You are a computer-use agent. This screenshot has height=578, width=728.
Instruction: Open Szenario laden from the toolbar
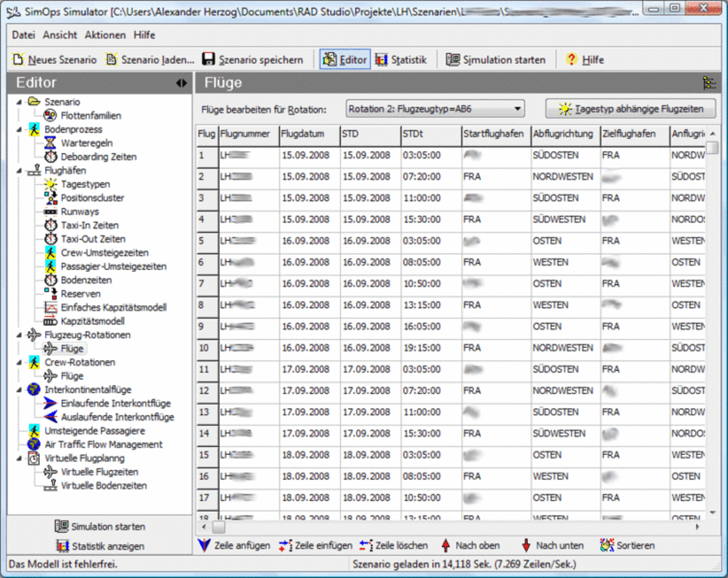112,59
